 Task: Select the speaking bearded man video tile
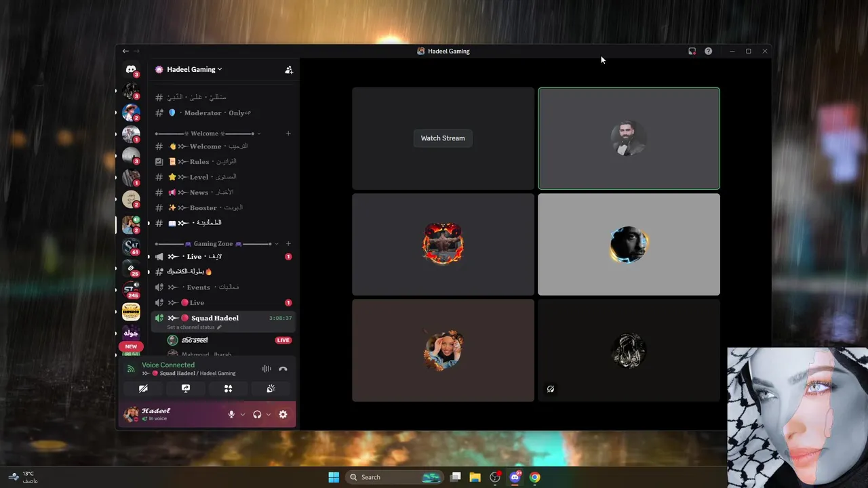(x=629, y=138)
